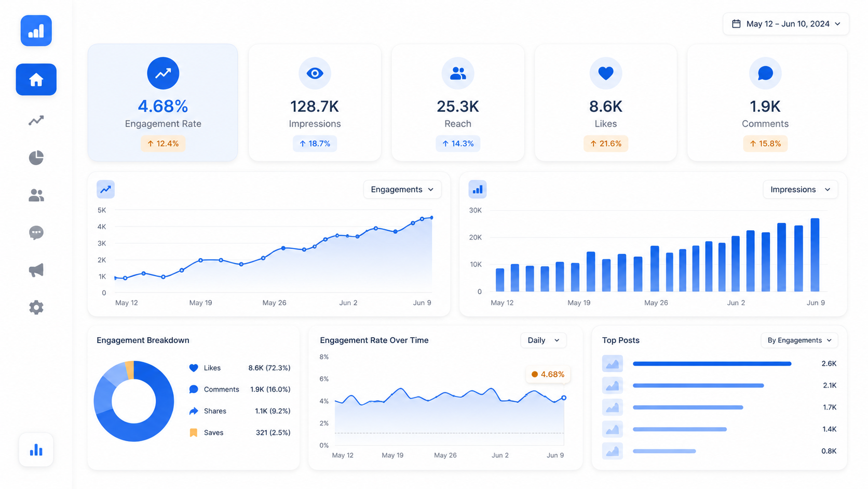Click the bar chart icon on Impressions card

click(477, 189)
